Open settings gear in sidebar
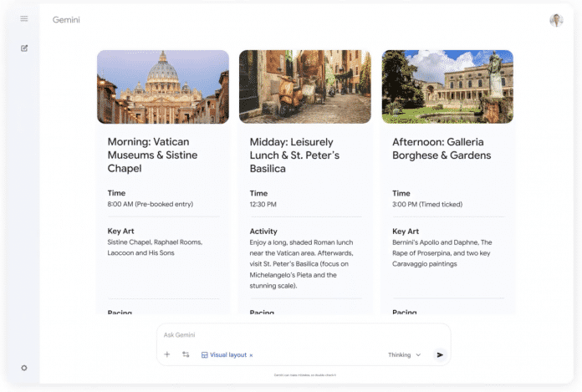Screen dimensions: 582x392 coord(24,368)
